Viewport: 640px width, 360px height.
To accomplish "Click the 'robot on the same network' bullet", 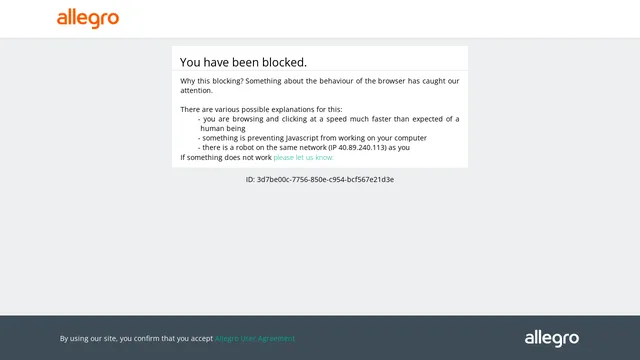I will (x=304, y=147).
